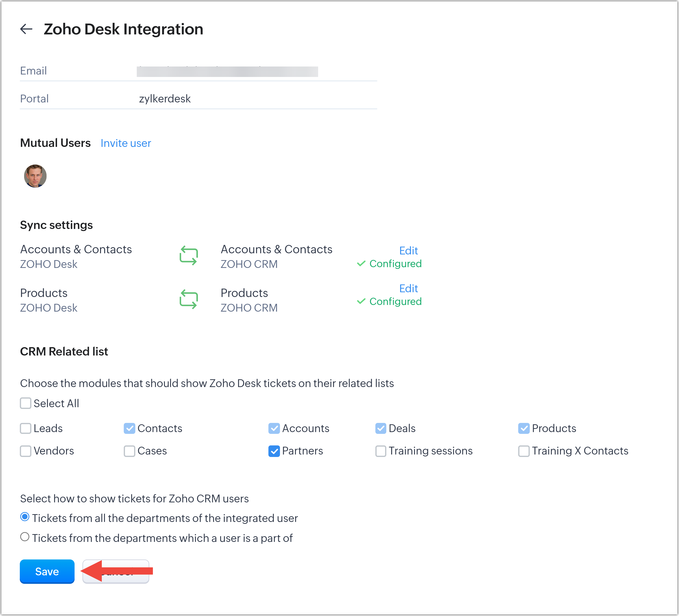The image size is (679, 616).
Task: Select tickets from user's departments radio option
Action: [x=25, y=537]
